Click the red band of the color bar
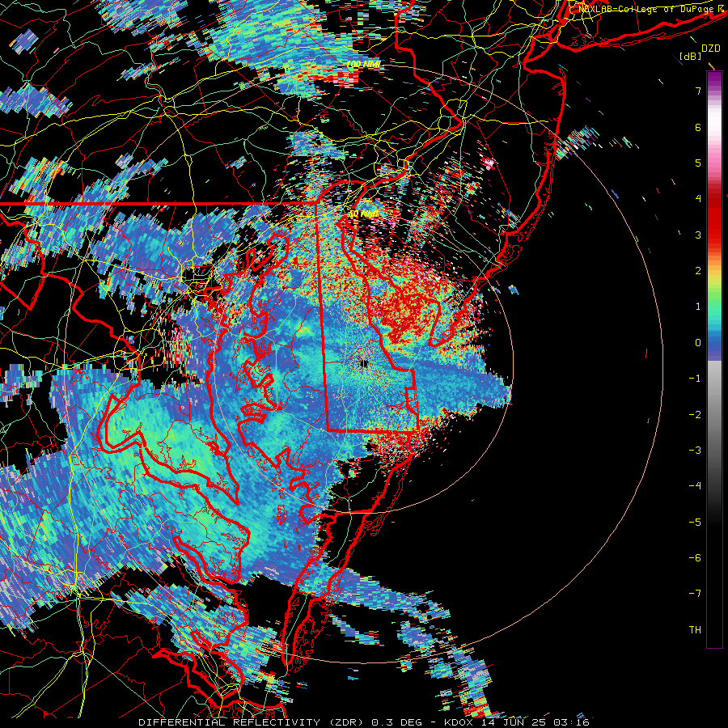Image resolution: width=728 pixels, height=728 pixels. click(714, 223)
